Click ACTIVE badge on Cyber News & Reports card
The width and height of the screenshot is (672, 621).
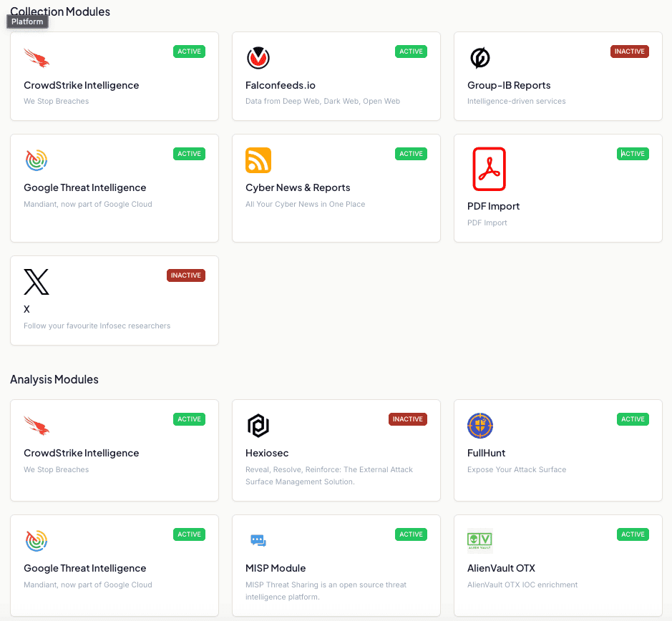[x=411, y=154]
